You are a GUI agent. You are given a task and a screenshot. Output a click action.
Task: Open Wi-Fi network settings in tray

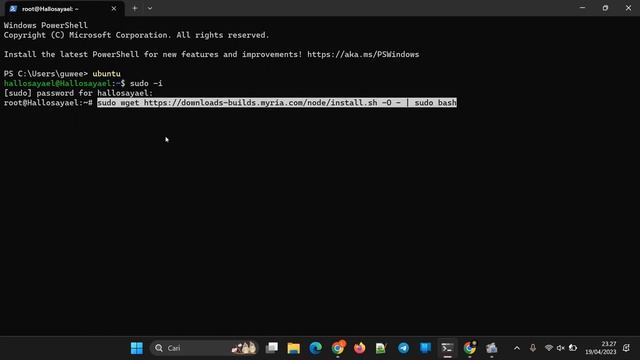[549, 348]
